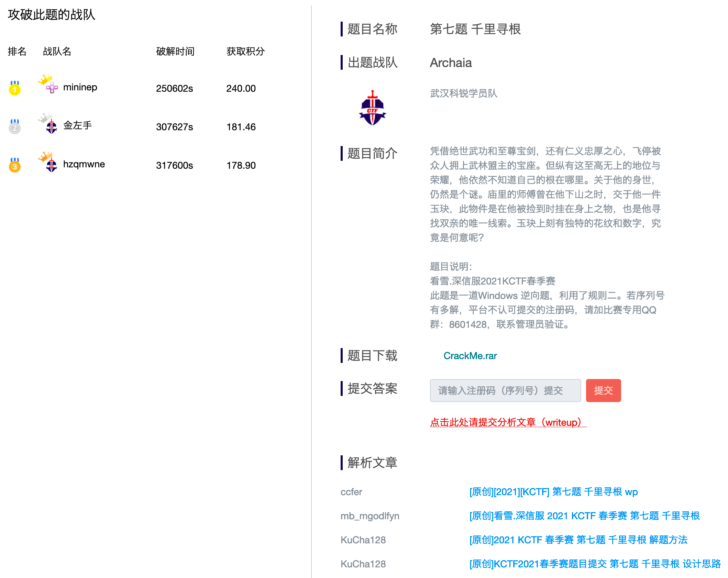Viewport: 728px width, 578px height.
Task: Click the hzqmwne team name
Action: click(x=84, y=164)
